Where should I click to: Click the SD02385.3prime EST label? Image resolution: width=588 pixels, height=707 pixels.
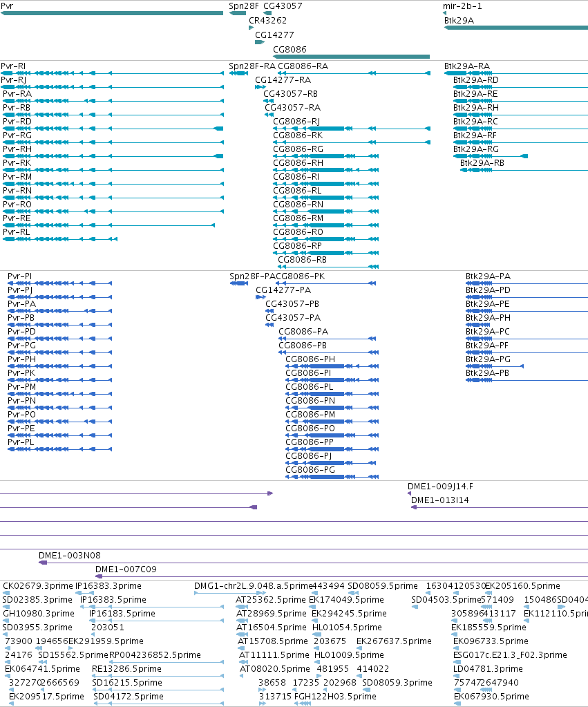(37, 600)
